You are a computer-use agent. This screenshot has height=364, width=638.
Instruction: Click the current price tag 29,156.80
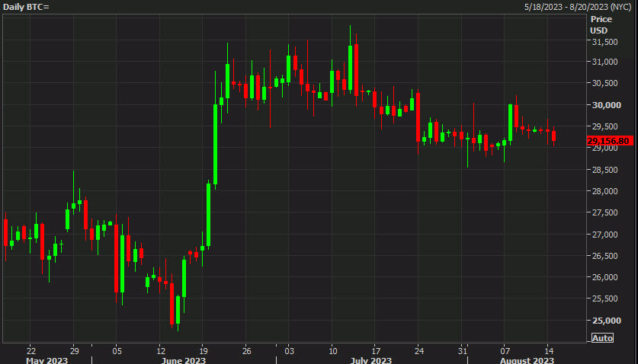click(x=610, y=141)
